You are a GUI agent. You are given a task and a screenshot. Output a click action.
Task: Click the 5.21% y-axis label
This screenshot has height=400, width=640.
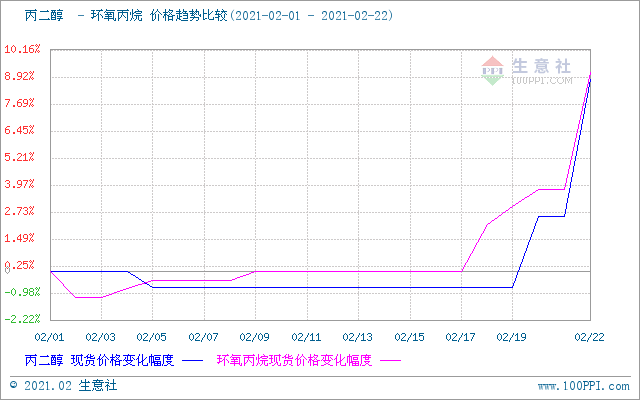point(20,157)
